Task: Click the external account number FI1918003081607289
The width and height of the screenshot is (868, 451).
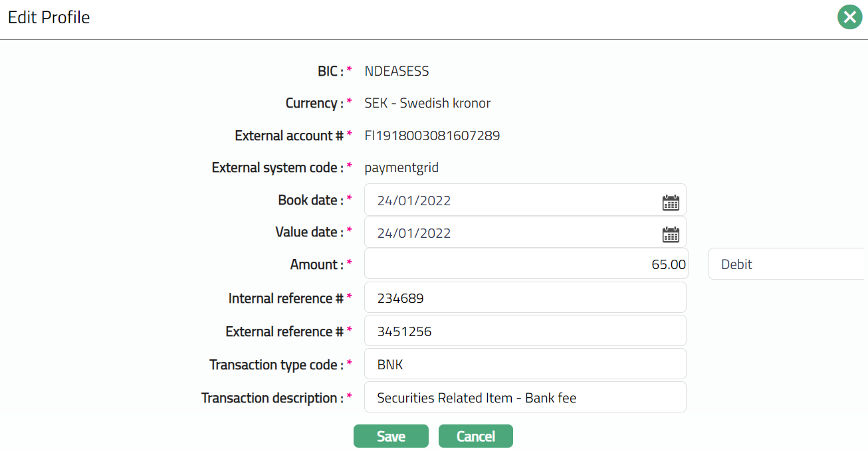Action: tap(432, 135)
